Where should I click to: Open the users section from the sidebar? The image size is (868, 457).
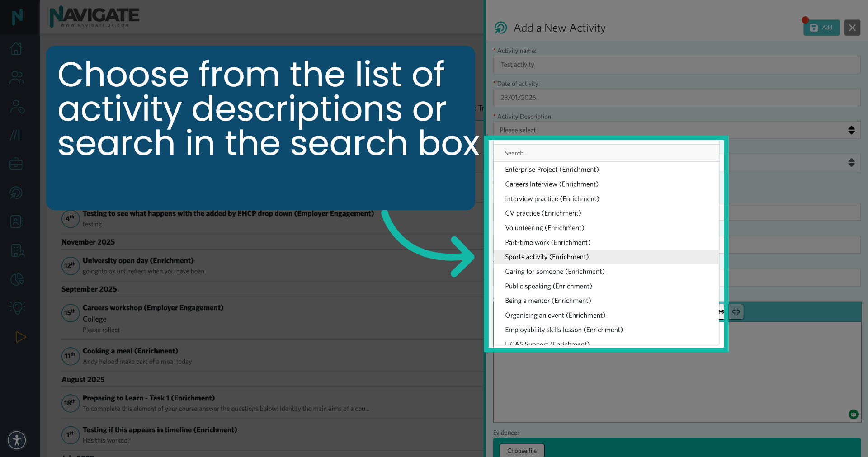17,78
